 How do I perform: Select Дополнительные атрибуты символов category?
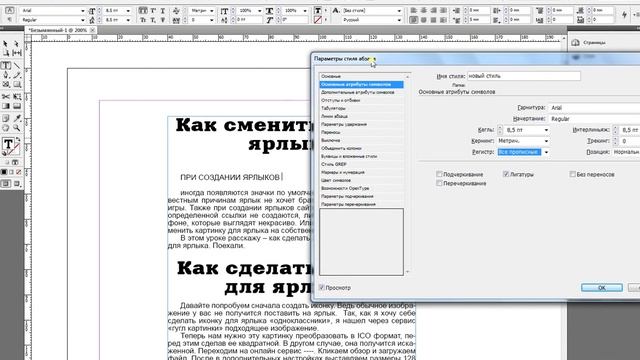[x=361, y=92]
